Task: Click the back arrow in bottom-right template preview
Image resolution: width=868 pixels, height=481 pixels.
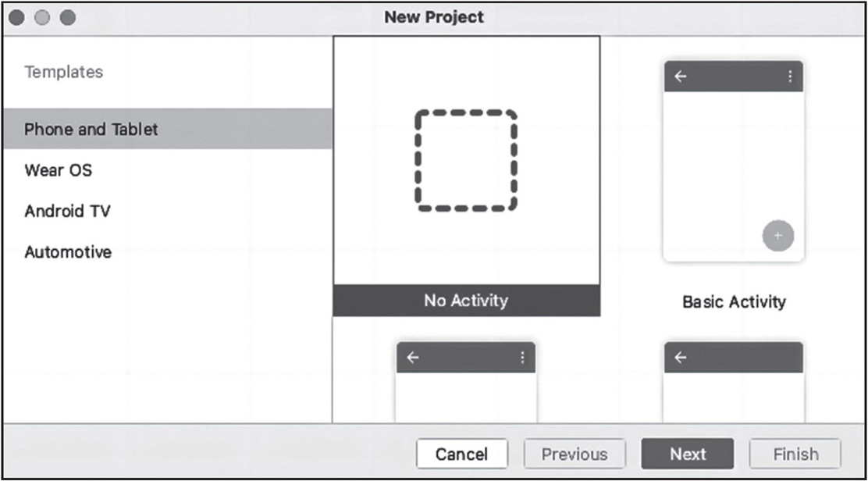Action: point(681,358)
